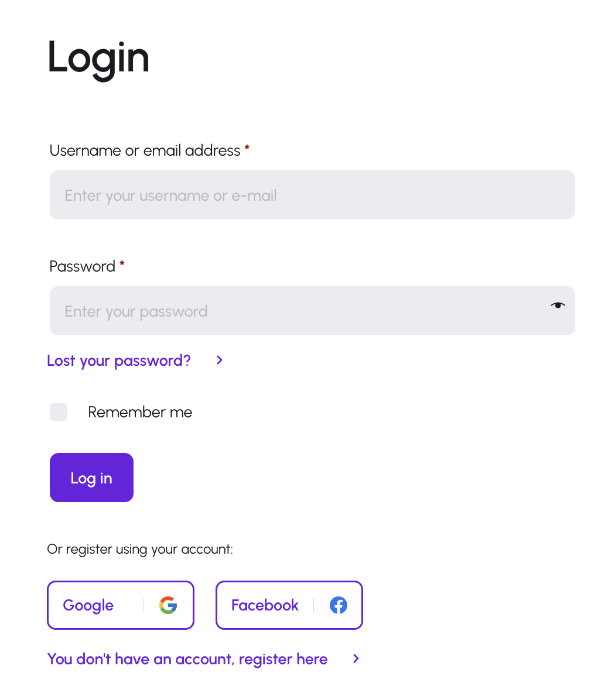Click the arrow beside "Lost your password?"
This screenshot has height=700, width=615.
click(220, 360)
